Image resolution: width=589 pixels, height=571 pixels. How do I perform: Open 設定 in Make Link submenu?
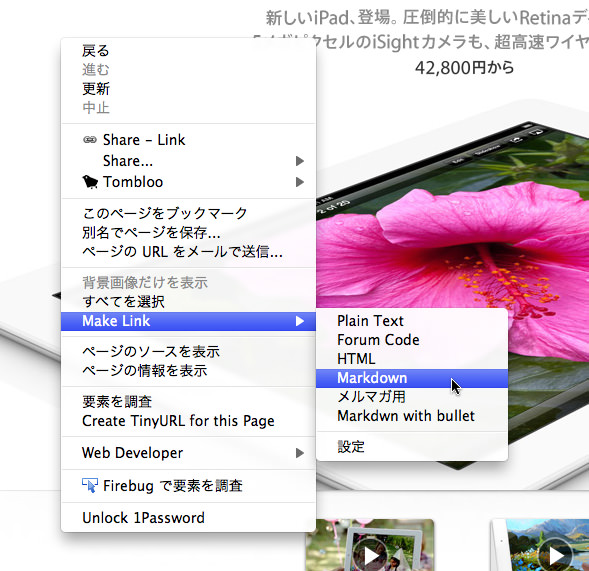click(x=412, y=447)
